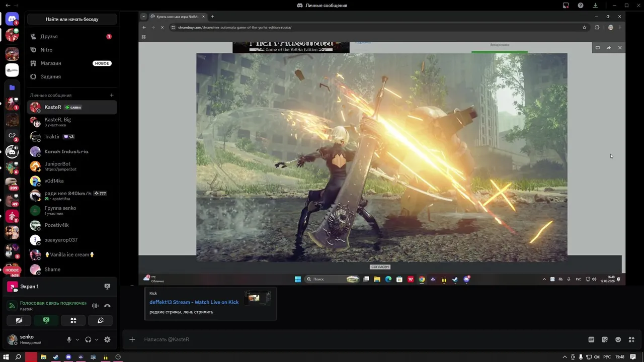Open Konoh Industria conversation

click(x=72, y=151)
